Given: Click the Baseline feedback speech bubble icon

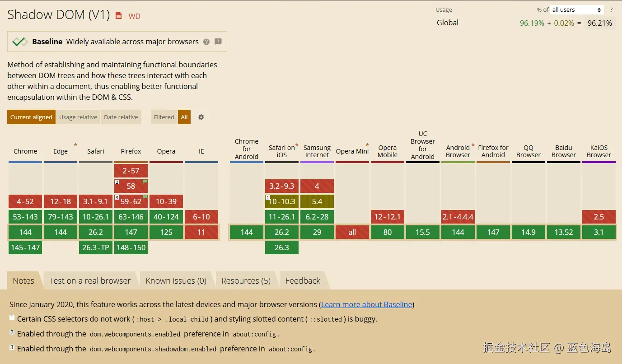Looking at the screenshot, I should tap(218, 42).
